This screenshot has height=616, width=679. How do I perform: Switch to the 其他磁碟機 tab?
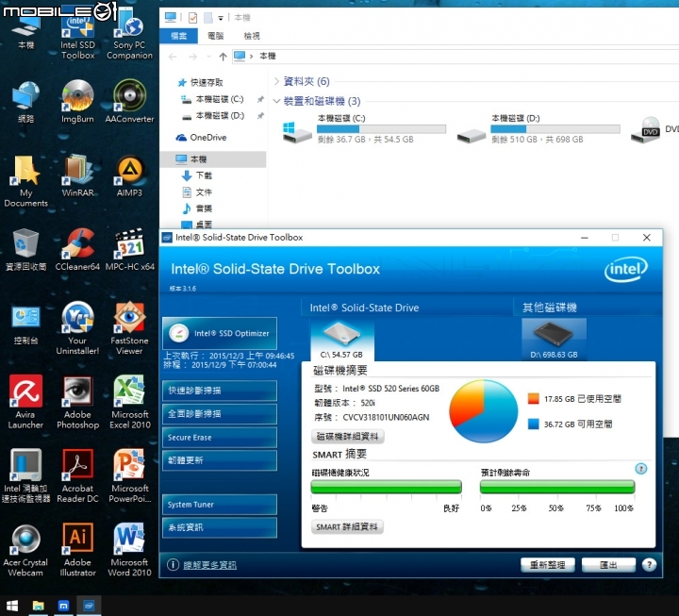550,308
